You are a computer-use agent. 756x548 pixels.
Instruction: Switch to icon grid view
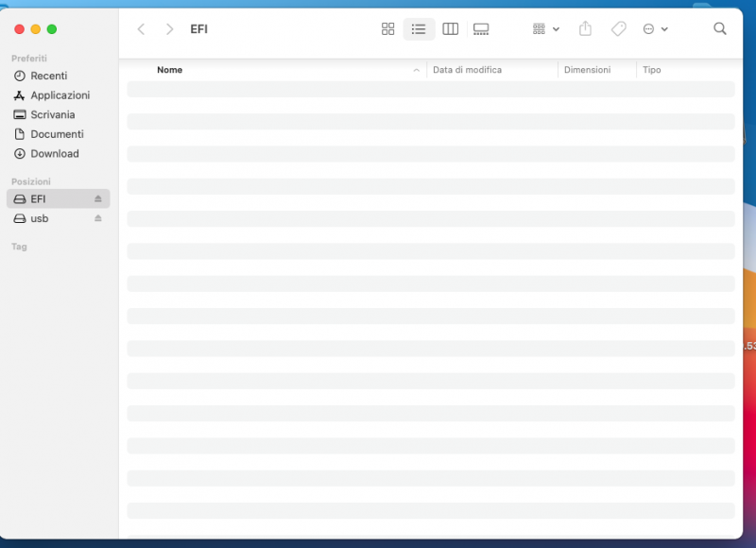[x=387, y=29]
